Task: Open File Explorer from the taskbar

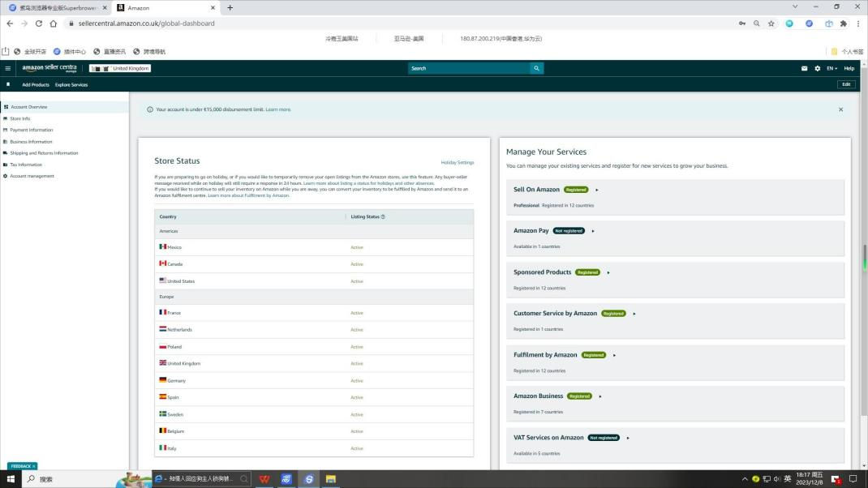Action: pyautogui.click(x=330, y=479)
